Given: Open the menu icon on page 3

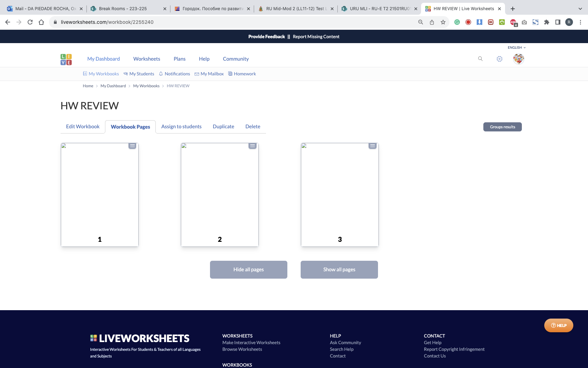Looking at the screenshot, I should point(372,146).
